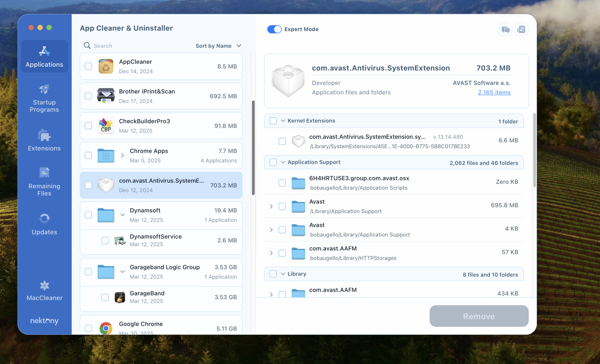Viewport: 600px width, 364px height.
Task: Click the 'v.13.14.480' version text
Action: pos(448,137)
